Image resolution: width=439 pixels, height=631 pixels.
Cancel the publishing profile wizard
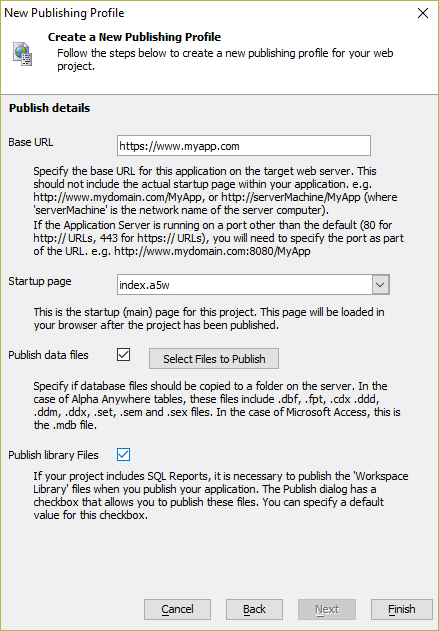pos(177,609)
